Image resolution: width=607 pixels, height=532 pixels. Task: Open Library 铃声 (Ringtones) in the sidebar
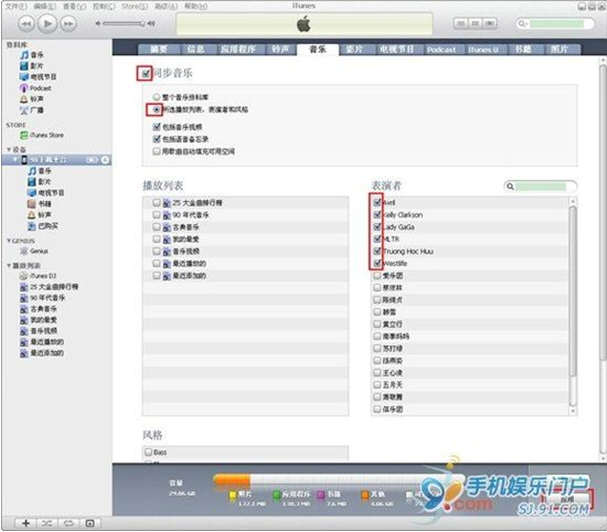click(32, 99)
